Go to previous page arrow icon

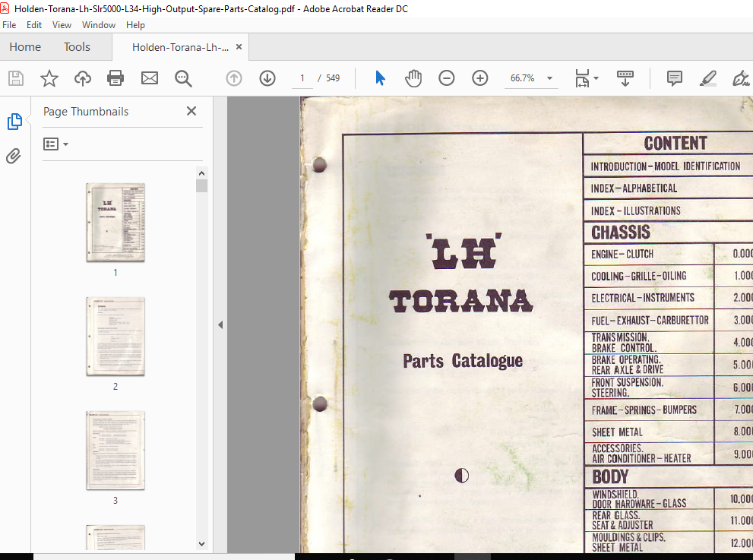[x=234, y=78]
